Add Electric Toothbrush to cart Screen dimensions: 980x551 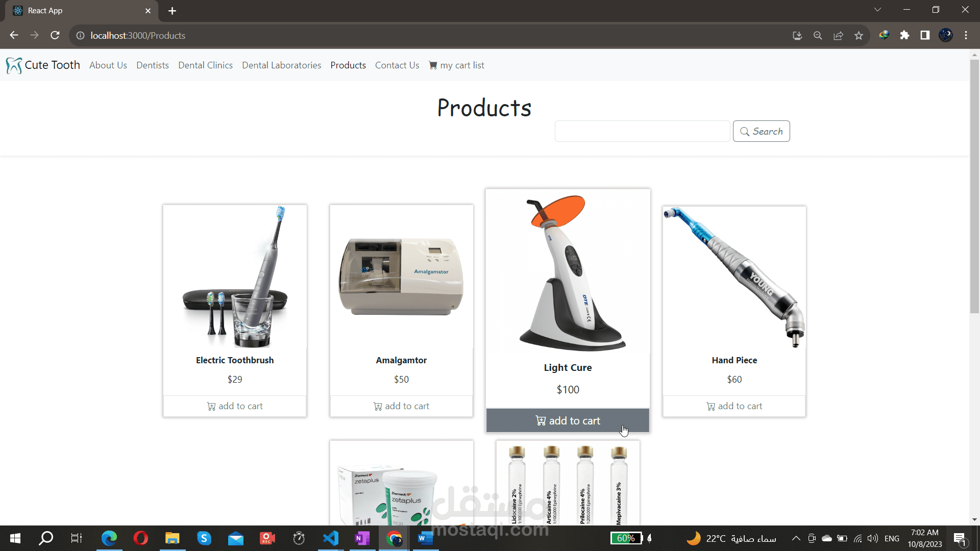coord(235,406)
